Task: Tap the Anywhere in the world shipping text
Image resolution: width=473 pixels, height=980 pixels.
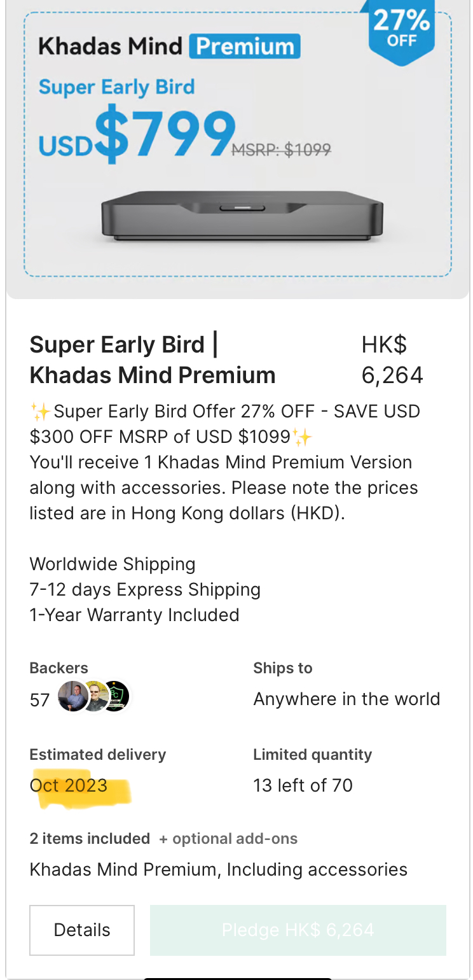Action: click(x=346, y=699)
